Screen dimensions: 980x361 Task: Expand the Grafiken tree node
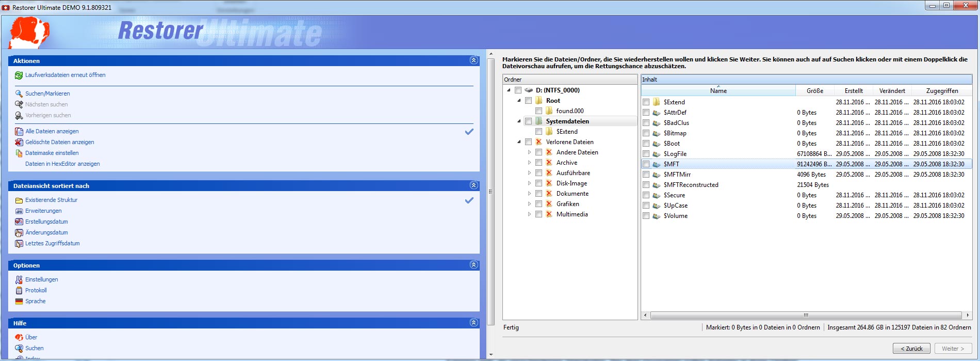pyautogui.click(x=529, y=204)
